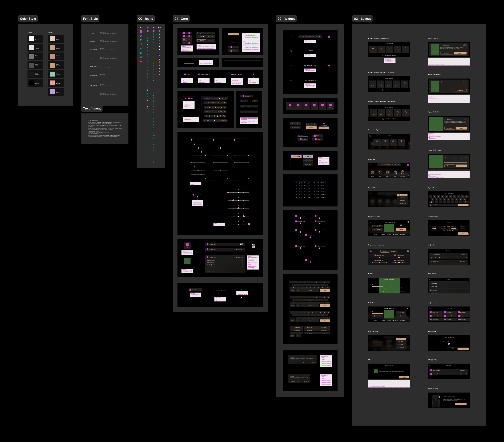Image resolution: width=504 pixels, height=442 pixels.
Task: Close the Home More Option headline screen
Action: 370,136
